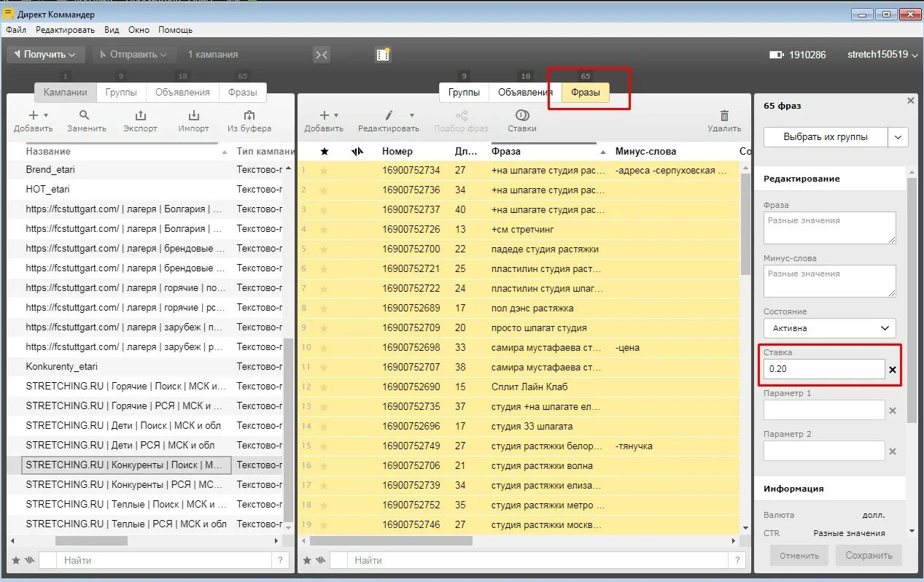Click the Экспорт icon in campaigns toolbar
Screen dimensions: 924x582
click(141, 115)
